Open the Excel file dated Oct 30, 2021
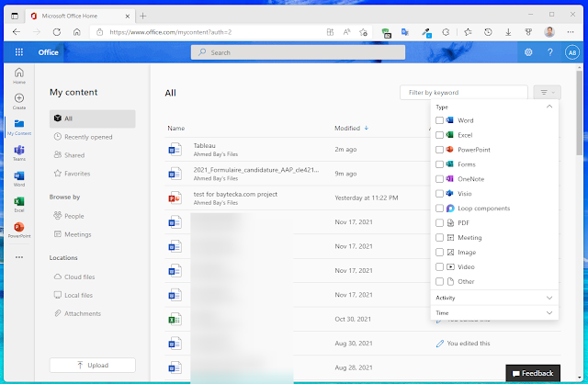This screenshot has width=588, height=384. [x=175, y=319]
